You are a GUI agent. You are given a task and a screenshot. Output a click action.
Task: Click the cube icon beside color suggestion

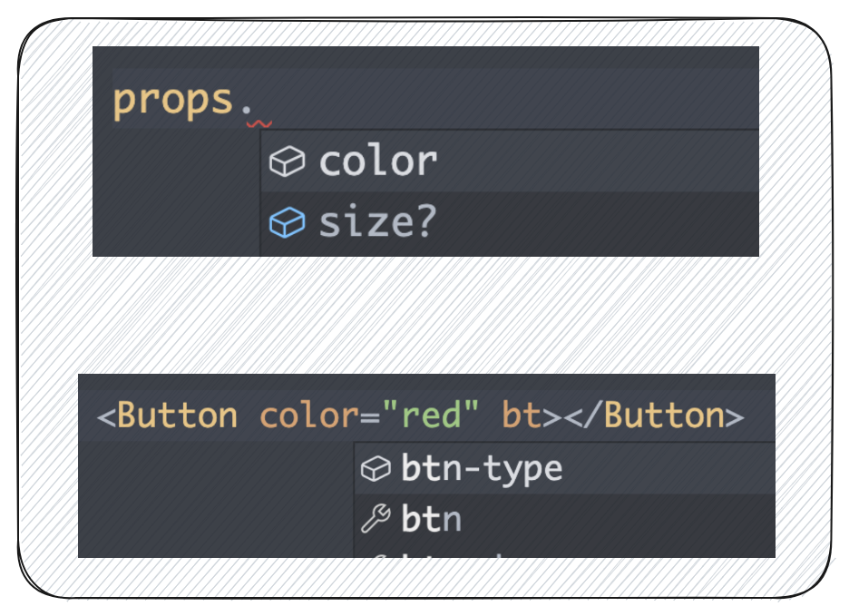pyautogui.click(x=288, y=162)
